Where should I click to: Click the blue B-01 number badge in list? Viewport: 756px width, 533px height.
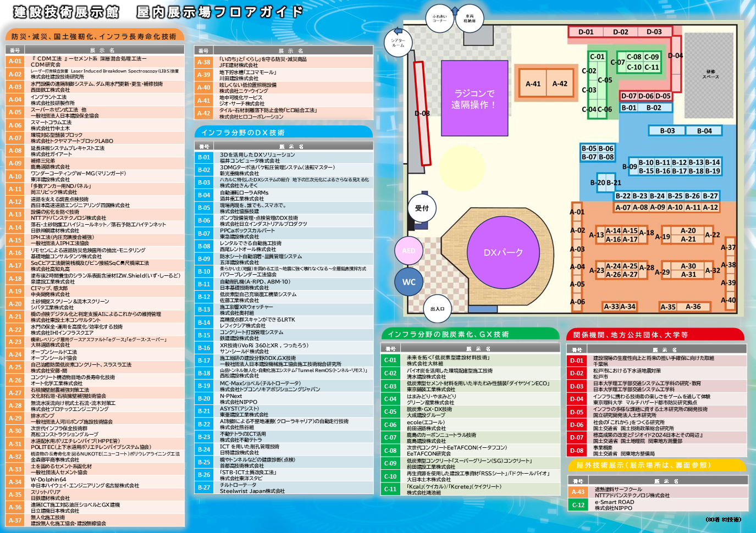coord(204,157)
